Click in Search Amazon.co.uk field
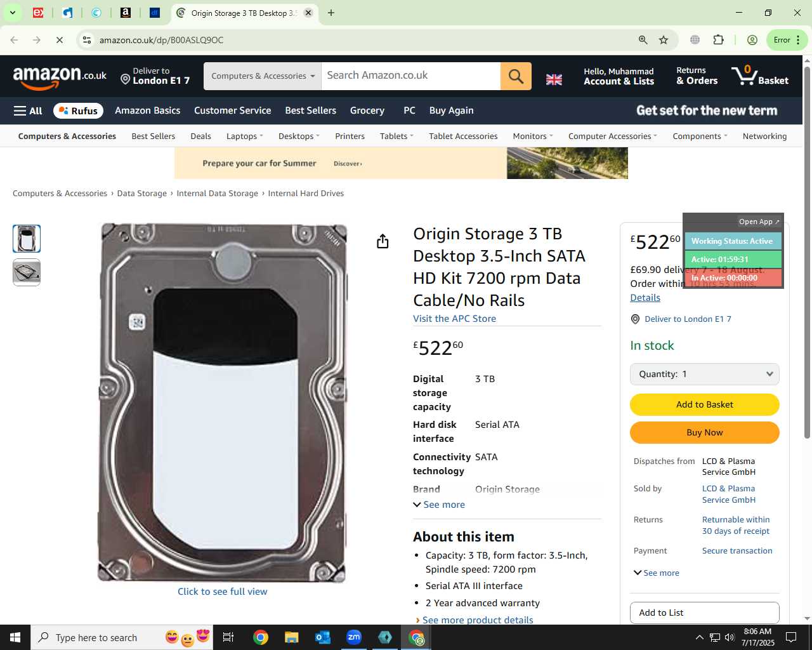 click(x=410, y=76)
